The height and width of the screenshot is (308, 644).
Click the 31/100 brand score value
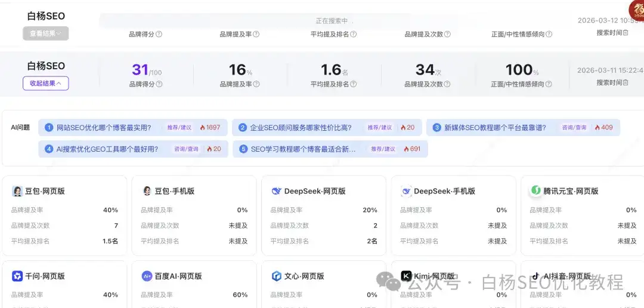click(147, 70)
